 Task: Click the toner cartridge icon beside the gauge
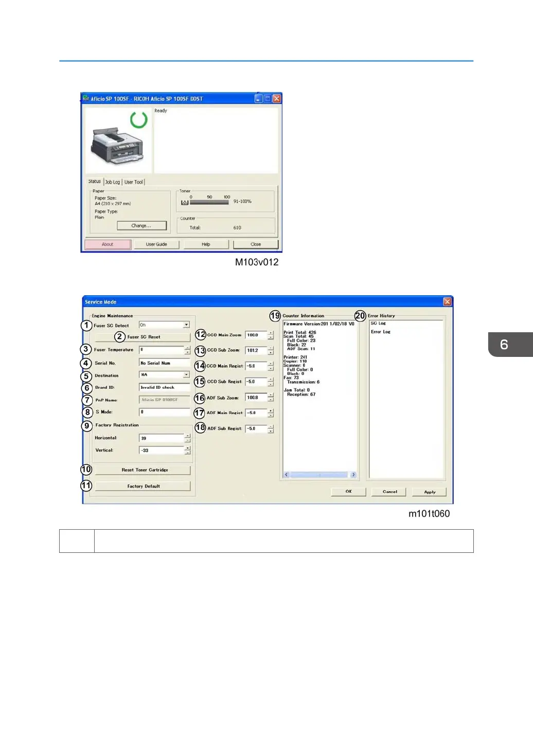pos(185,202)
